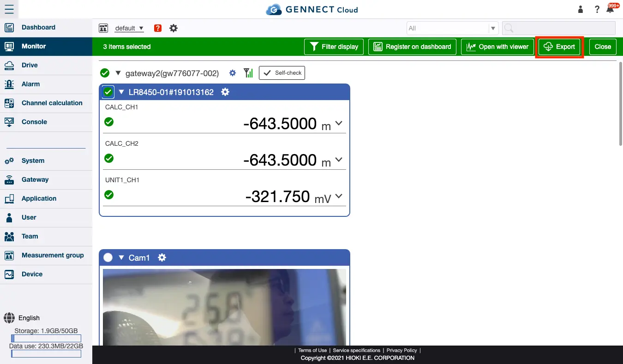Switch to the Dashboard section
Screen dimensions: 623x364
[38, 27]
